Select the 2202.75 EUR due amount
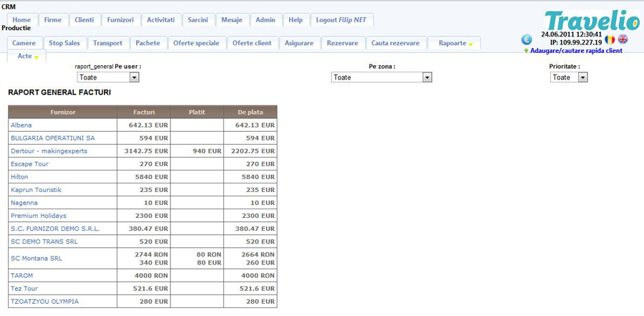Screen dimensions: 644x316 (253, 151)
